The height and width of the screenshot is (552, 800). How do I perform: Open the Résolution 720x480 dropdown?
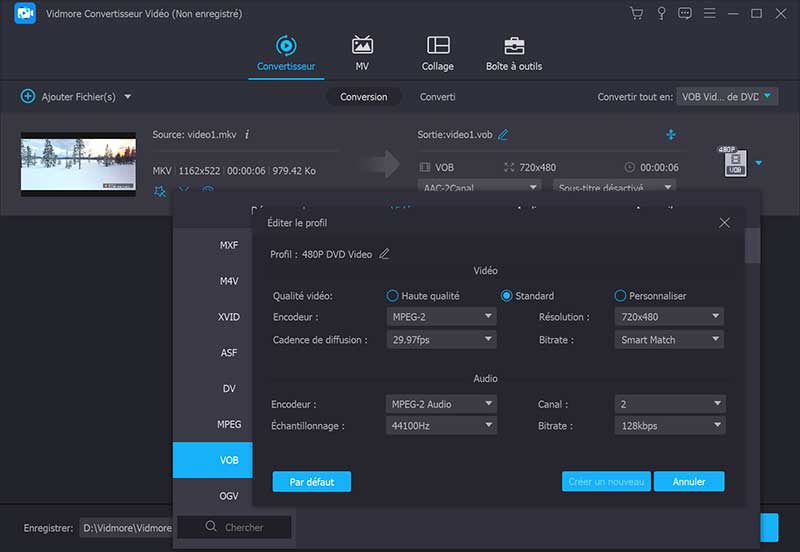[669, 317]
